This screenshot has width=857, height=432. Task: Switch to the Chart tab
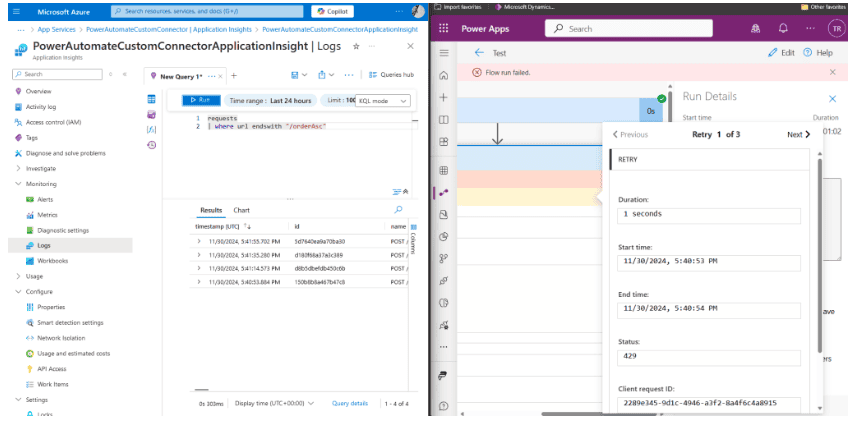[x=241, y=210]
